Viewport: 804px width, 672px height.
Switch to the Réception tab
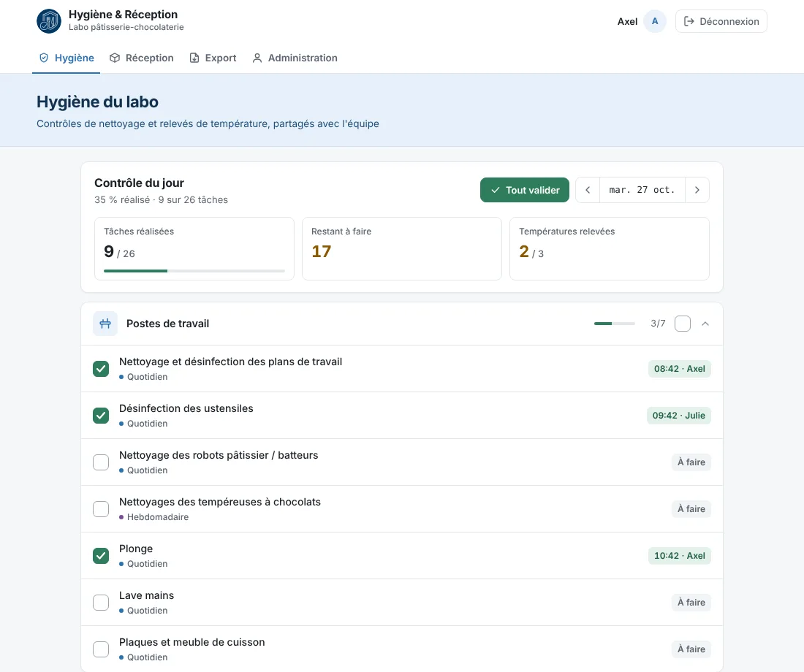click(142, 58)
